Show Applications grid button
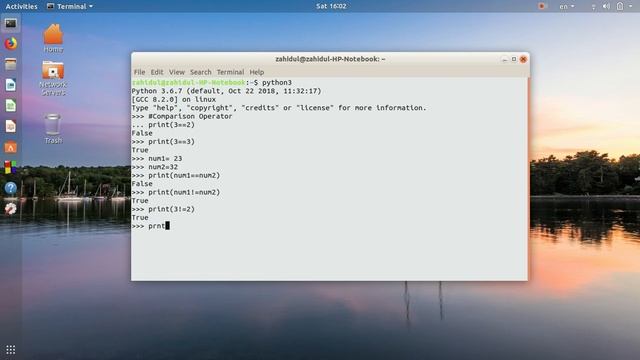The width and height of the screenshot is (640, 360). 11,350
